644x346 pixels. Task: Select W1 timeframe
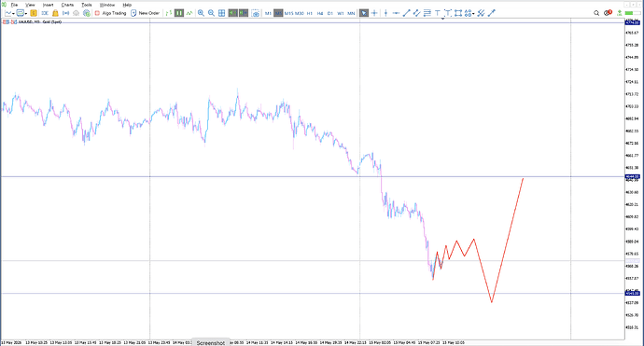(x=341, y=13)
